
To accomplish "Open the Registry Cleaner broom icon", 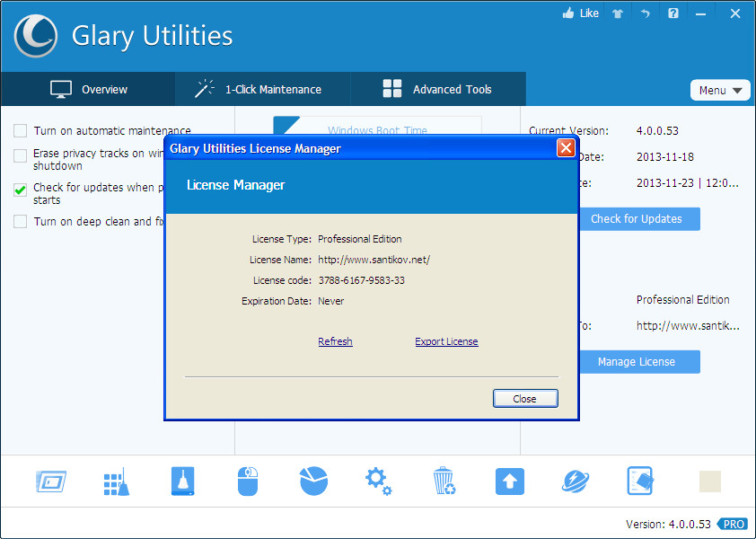I will (116, 482).
